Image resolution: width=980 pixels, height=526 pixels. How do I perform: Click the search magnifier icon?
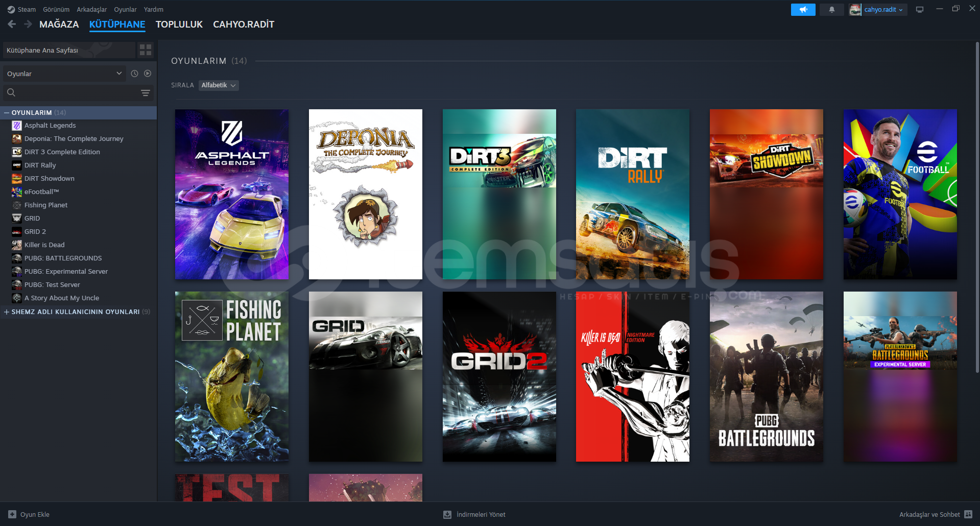click(x=11, y=92)
